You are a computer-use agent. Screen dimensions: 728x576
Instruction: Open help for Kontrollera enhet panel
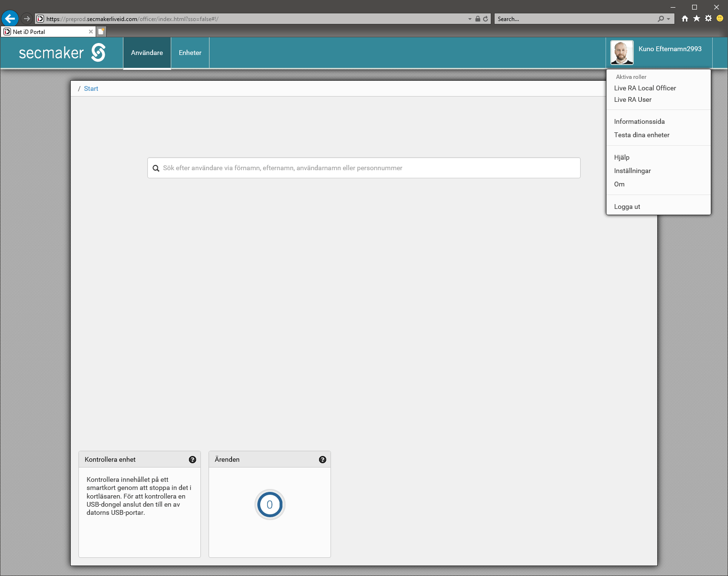click(x=192, y=459)
